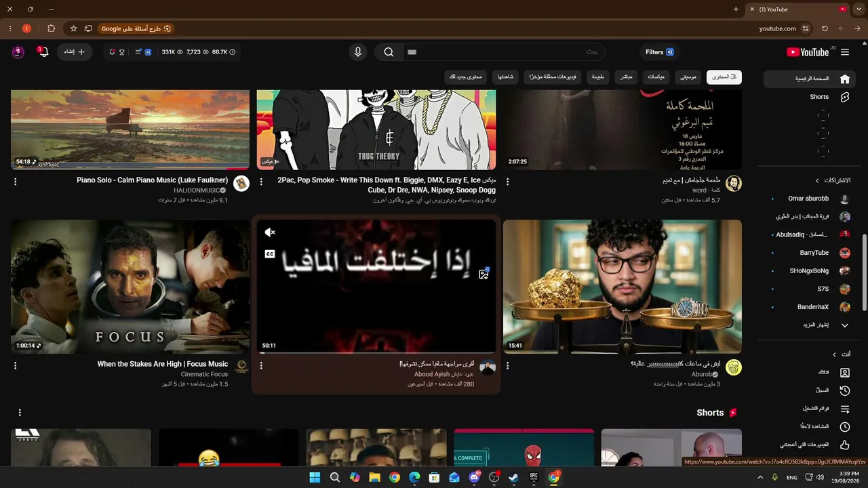Open the Focus astronaut video thumbnail

click(x=130, y=287)
